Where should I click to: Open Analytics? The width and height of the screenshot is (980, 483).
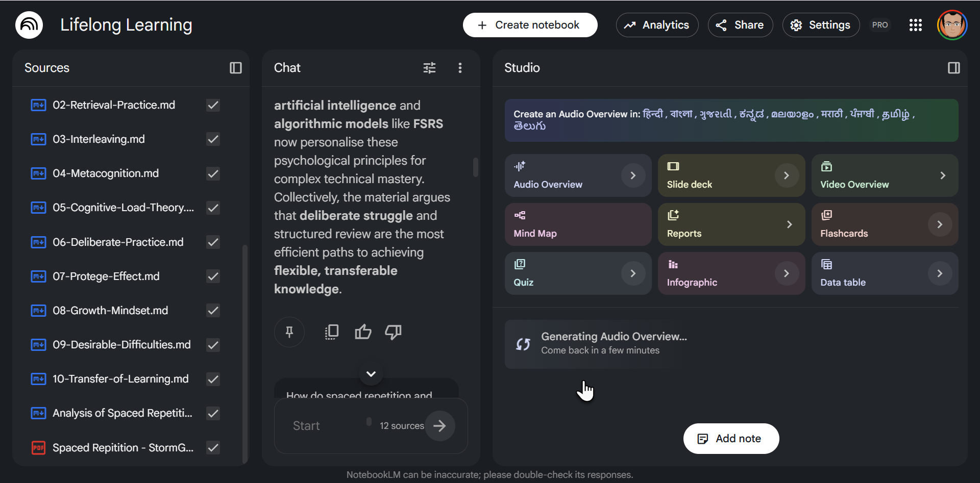[657, 25]
